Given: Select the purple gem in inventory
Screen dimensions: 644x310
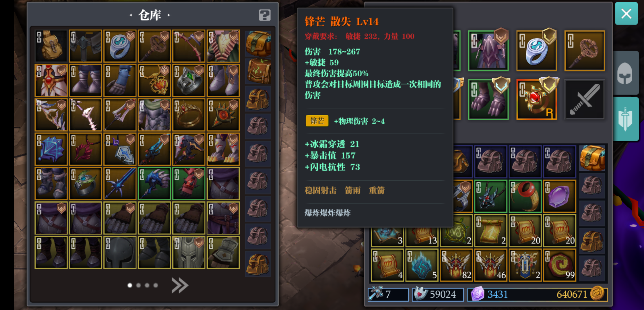Looking at the screenshot, I should pos(559,197).
